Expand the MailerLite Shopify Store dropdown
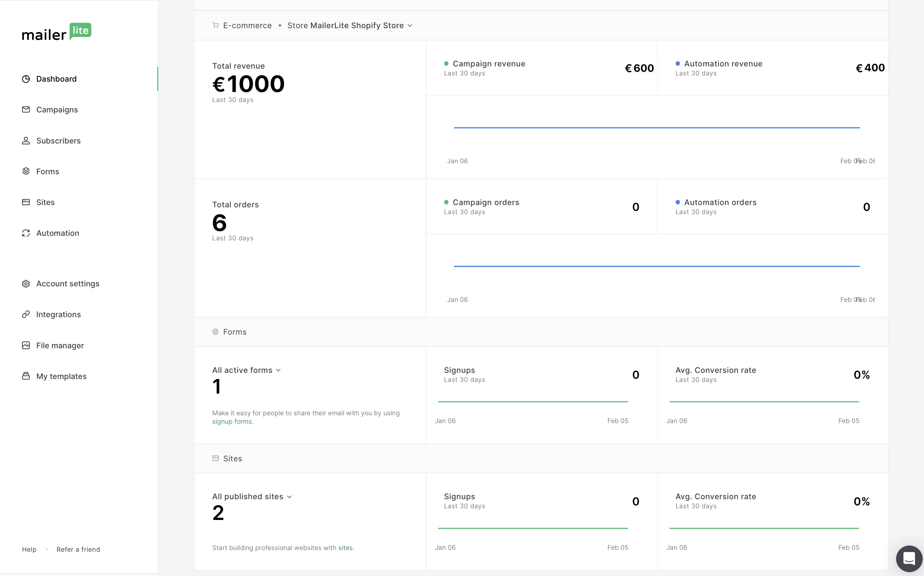924x576 pixels. coord(350,26)
